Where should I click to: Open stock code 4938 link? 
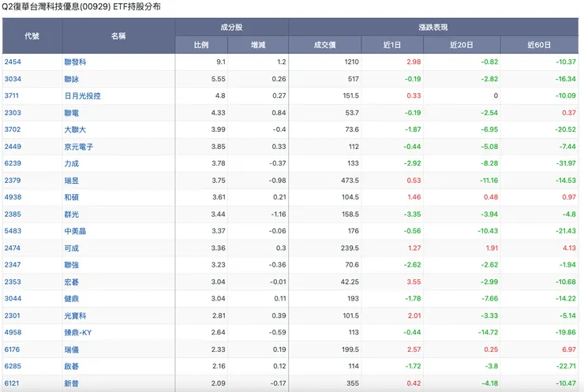coord(13,197)
